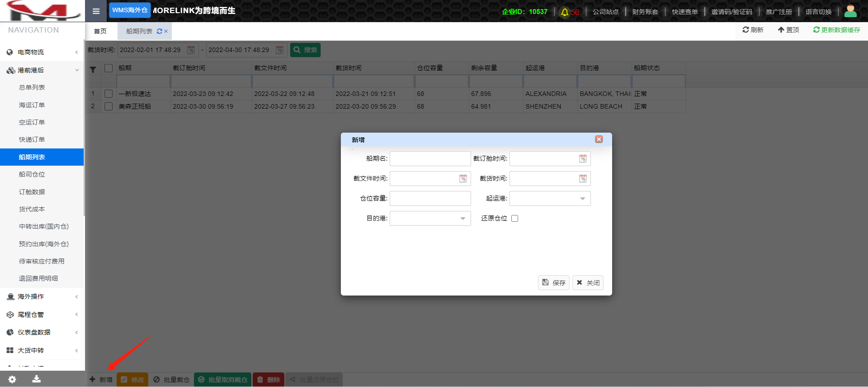Open calendar icon for 截文件时间 field

(463, 178)
